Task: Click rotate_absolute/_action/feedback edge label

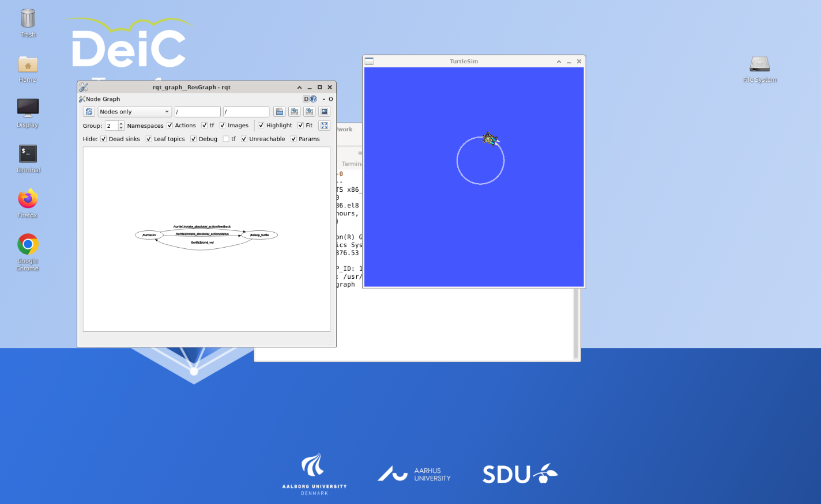Action: (x=202, y=227)
